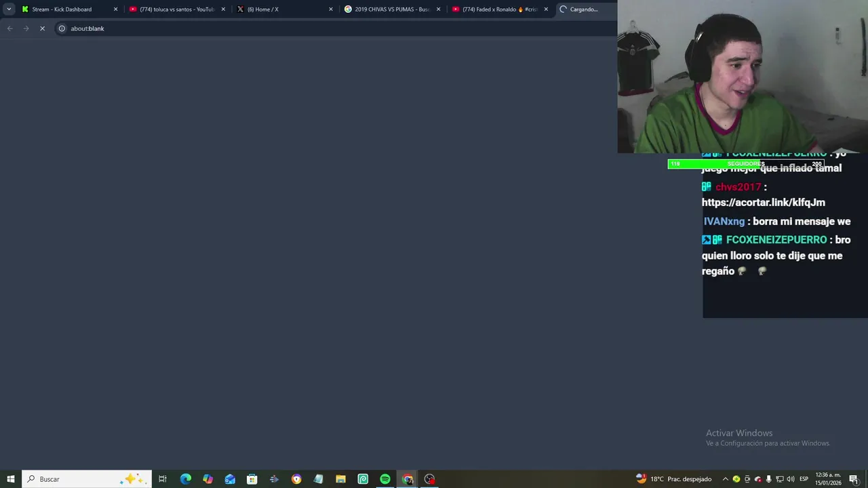This screenshot has height=488, width=868.
Task: Click the green SEGUIDORES progress bar
Action: coord(746,164)
